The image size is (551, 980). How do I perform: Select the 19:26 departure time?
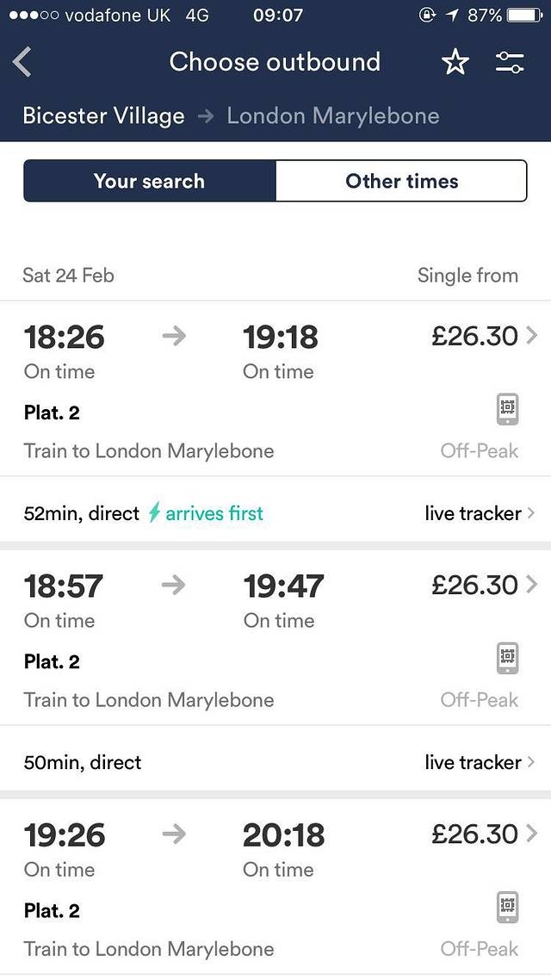click(x=65, y=834)
